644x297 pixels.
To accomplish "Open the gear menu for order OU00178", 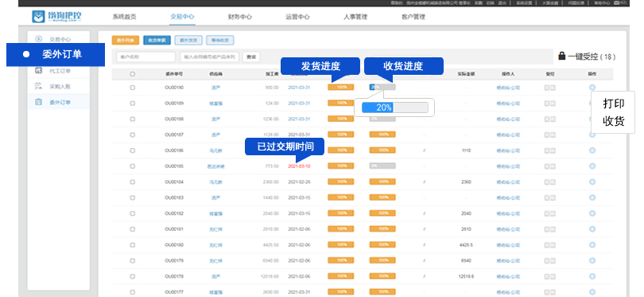I will click(x=592, y=276).
